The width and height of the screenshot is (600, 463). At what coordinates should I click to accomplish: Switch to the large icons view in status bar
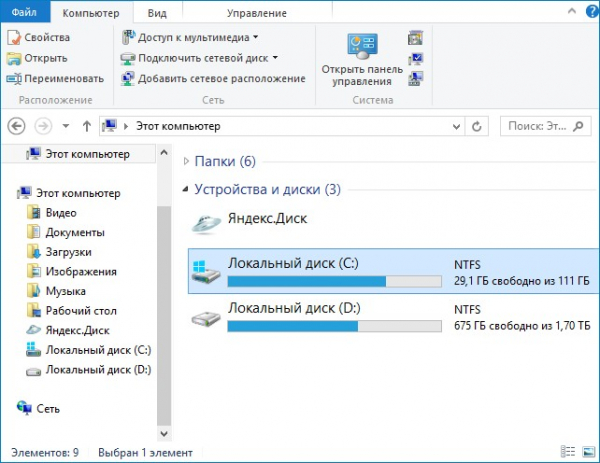click(x=589, y=452)
